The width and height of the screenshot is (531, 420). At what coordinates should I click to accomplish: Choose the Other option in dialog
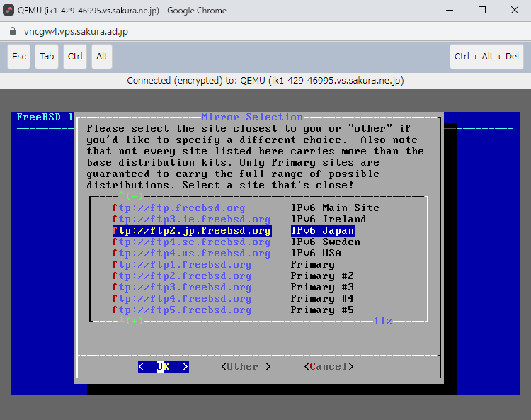(x=246, y=367)
